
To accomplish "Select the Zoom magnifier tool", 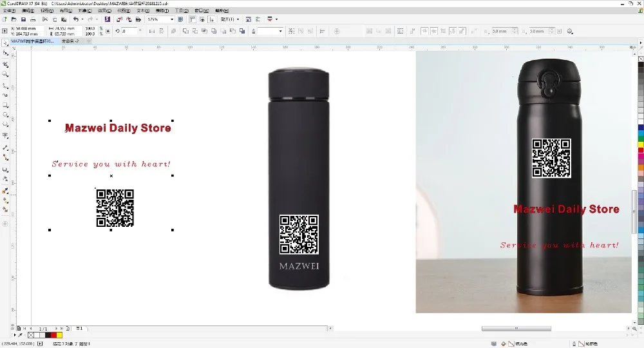I will click(5, 74).
